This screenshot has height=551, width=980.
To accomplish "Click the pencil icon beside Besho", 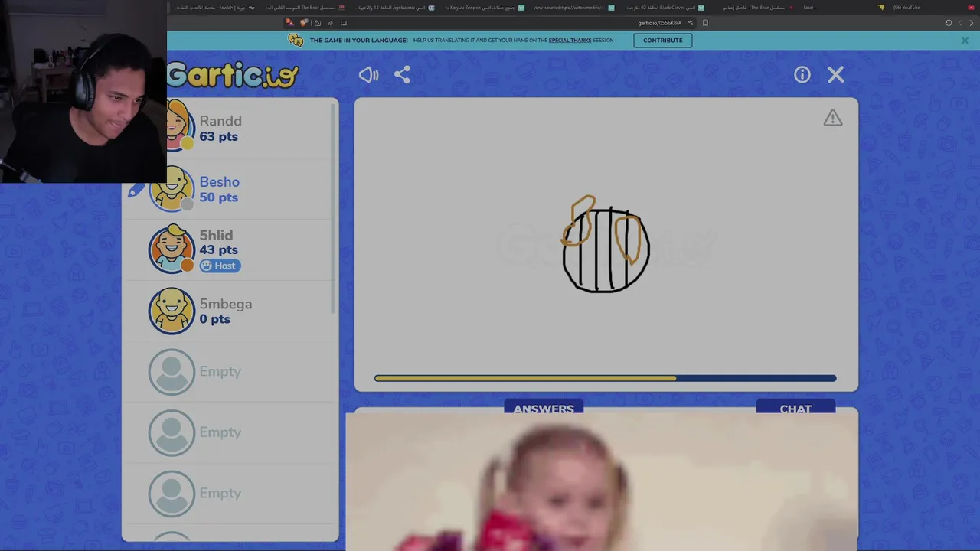I will click(x=136, y=190).
